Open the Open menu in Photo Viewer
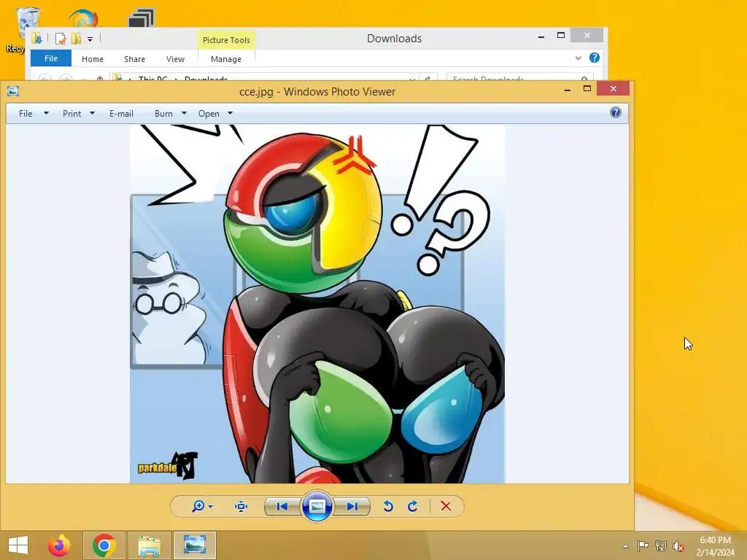The height and width of the screenshot is (560, 747). (209, 113)
